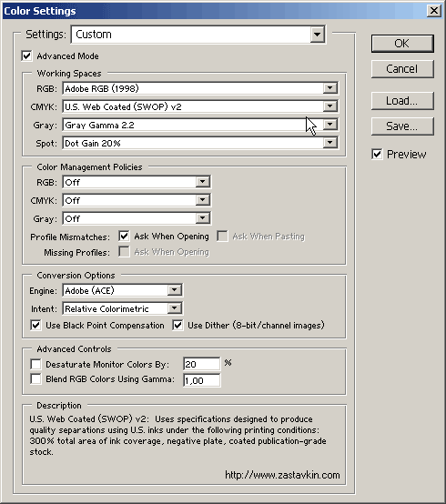Toggle the Ask When Pasting checkbox

222,237
